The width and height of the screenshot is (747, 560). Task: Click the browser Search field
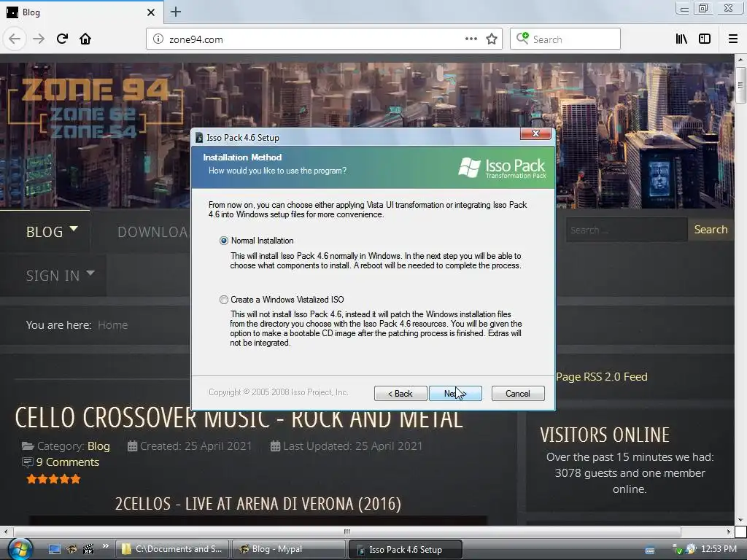point(565,39)
